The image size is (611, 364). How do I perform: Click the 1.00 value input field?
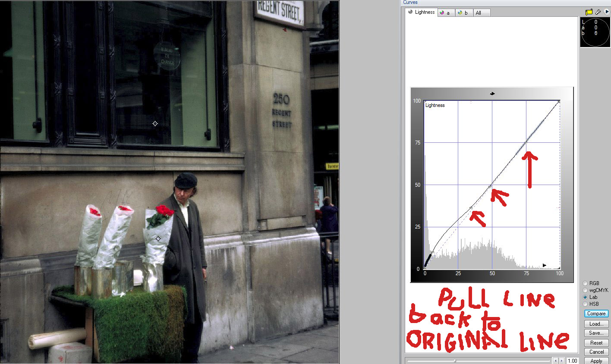click(x=572, y=361)
